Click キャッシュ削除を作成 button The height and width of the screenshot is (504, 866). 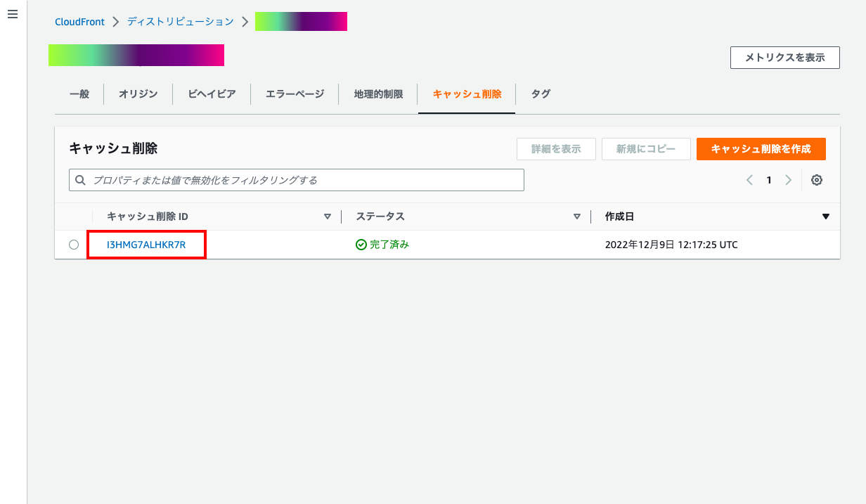pos(761,149)
